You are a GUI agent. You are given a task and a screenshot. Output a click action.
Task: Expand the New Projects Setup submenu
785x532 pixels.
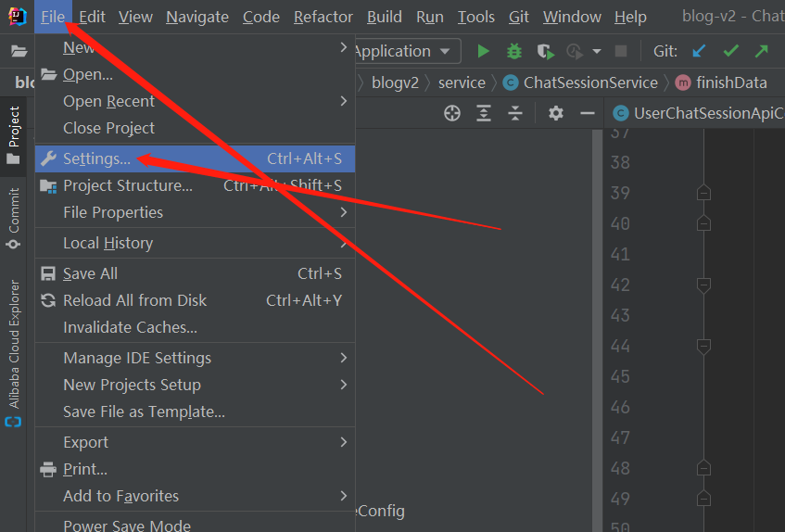(x=196, y=385)
